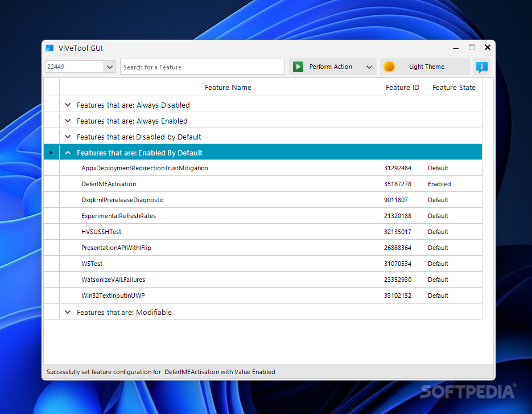
Task: Minimize the ViVeTool GUI window
Action: click(456, 48)
